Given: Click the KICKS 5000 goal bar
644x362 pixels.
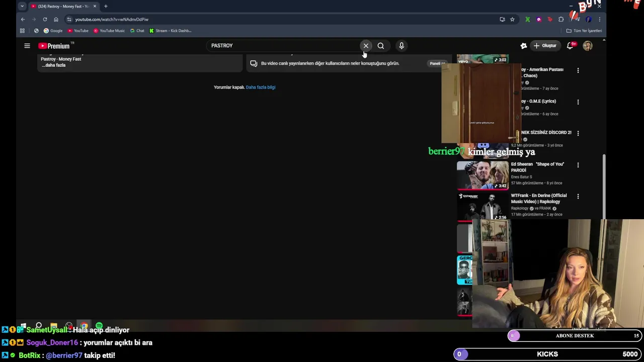Looking at the screenshot, I should (547, 354).
